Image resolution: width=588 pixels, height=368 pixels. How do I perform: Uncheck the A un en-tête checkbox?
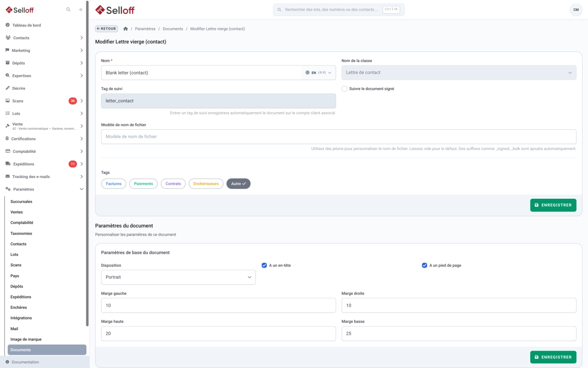264,265
